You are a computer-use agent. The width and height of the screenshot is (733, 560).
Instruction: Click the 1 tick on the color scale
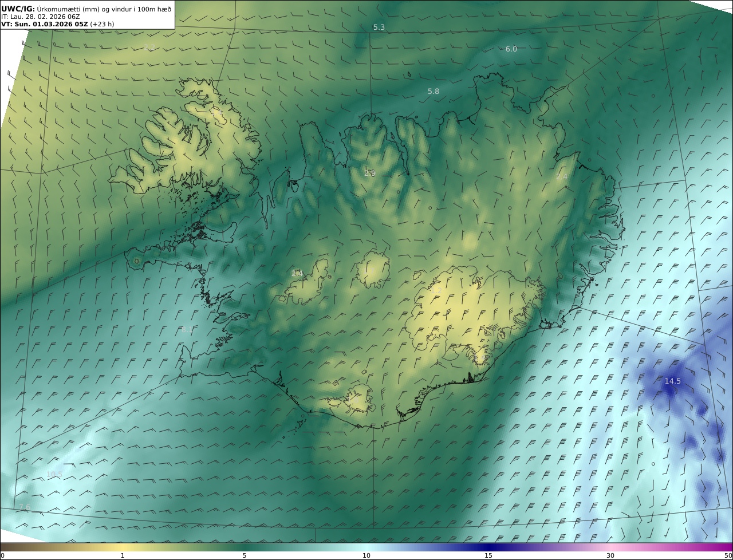pyautogui.click(x=123, y=555)
